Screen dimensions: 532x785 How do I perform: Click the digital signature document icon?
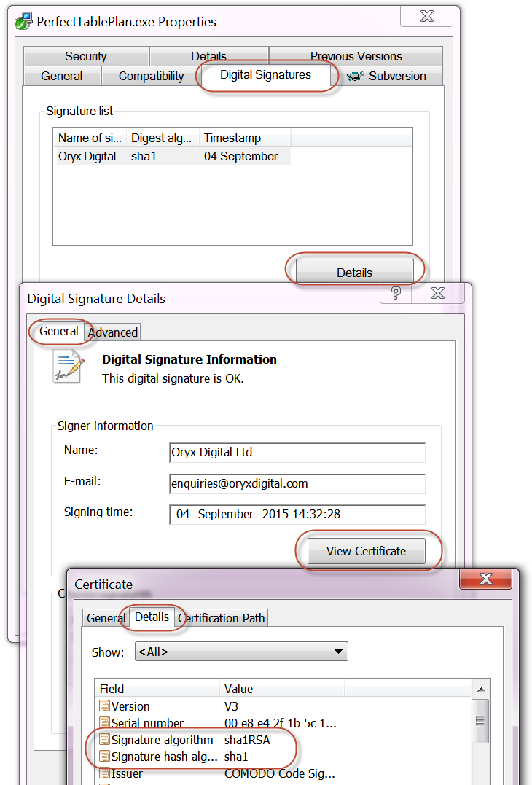click(69, 367)
